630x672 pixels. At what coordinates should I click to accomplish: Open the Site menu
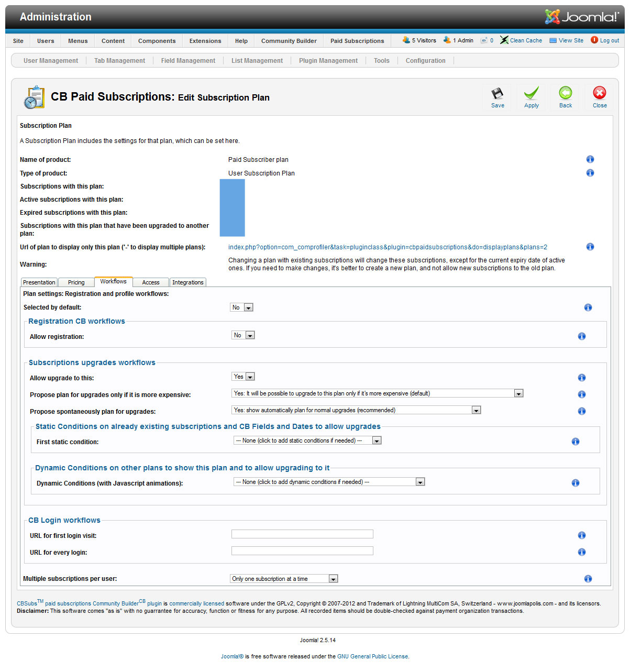pos(18,41)
